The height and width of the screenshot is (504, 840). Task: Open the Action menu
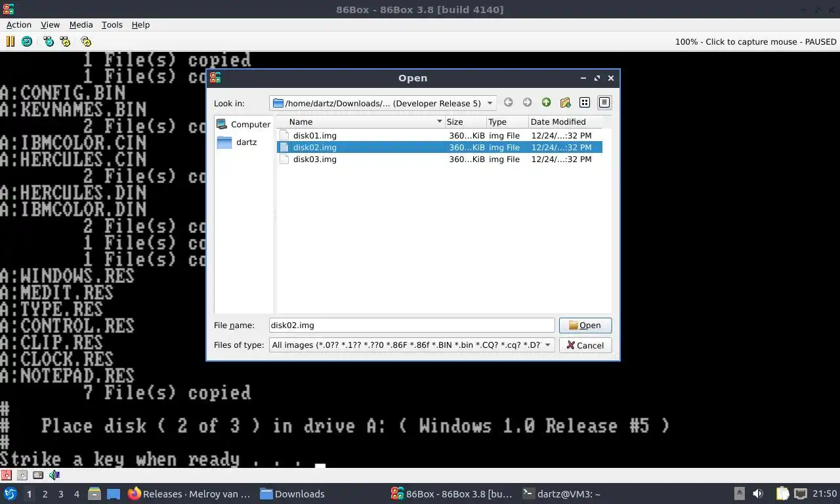[x=19, y=25]
